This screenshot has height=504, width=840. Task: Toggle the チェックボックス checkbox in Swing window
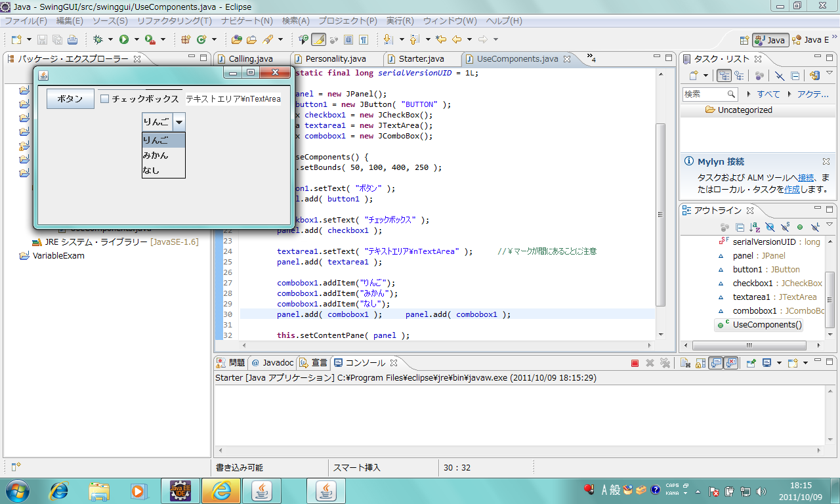tap(104, 99)
